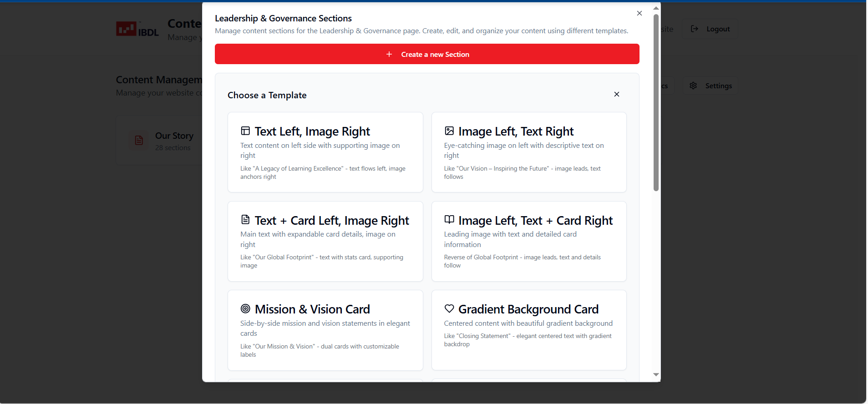
Task: Click the IBDL logo in the header
Action: click(x=137, y=29)
